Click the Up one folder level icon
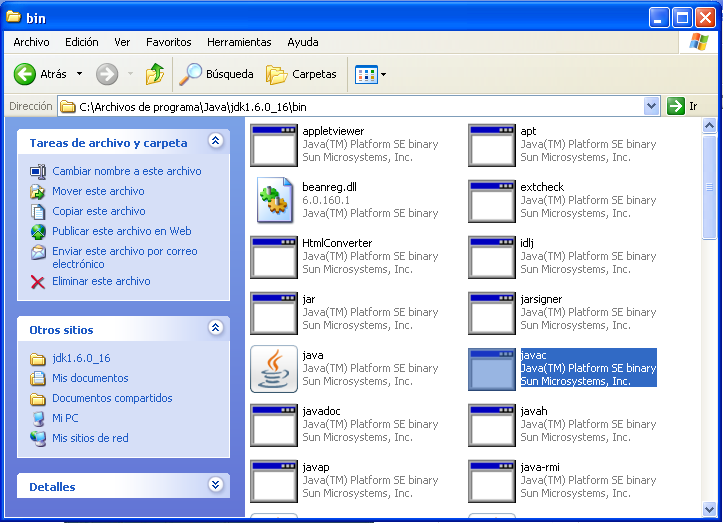The height and width of the screenshot is (523, 723). (154, 74)
